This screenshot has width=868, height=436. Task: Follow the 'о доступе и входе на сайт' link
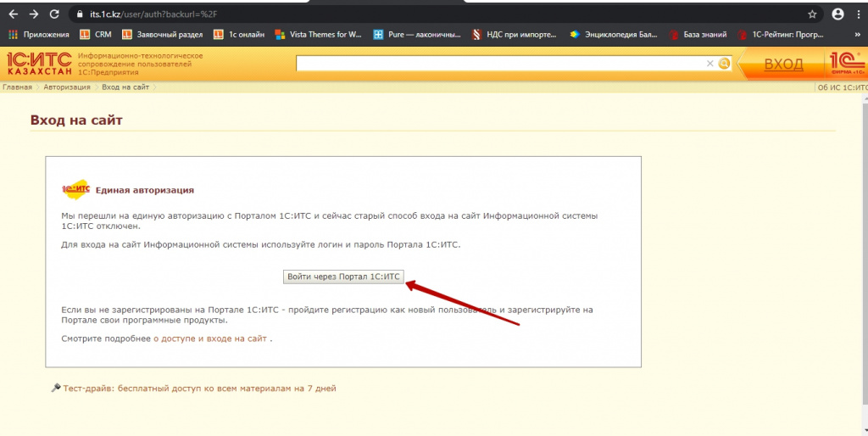(x=210, y=338)
